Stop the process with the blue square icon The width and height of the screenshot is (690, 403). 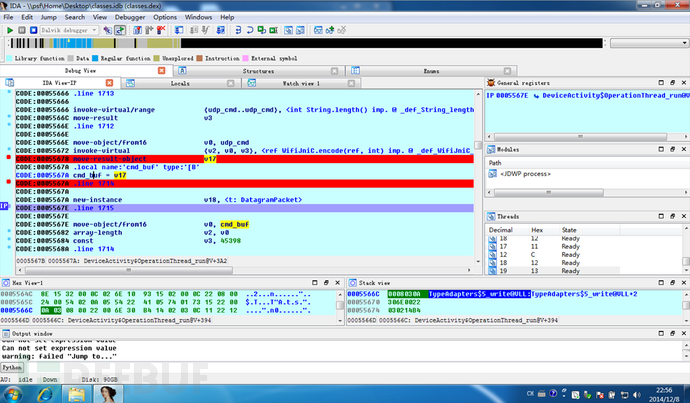[33, 30]
